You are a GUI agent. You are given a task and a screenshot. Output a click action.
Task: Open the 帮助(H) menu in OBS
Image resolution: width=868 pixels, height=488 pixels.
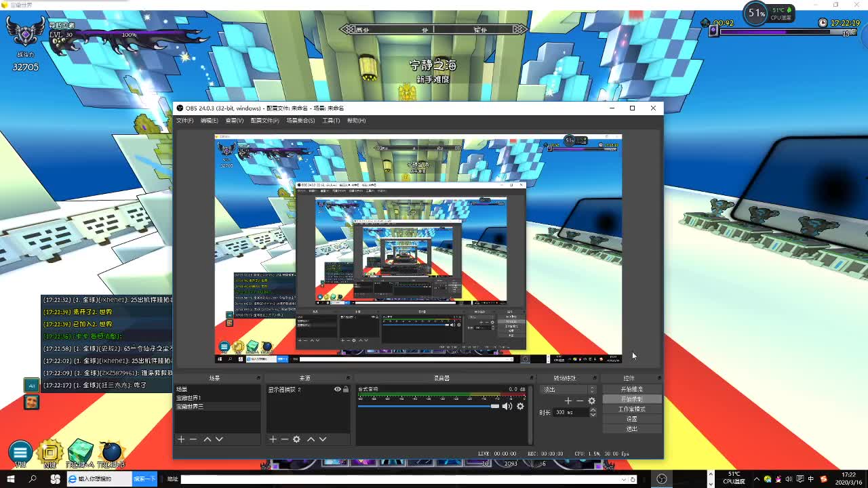(x=356, y=121)
